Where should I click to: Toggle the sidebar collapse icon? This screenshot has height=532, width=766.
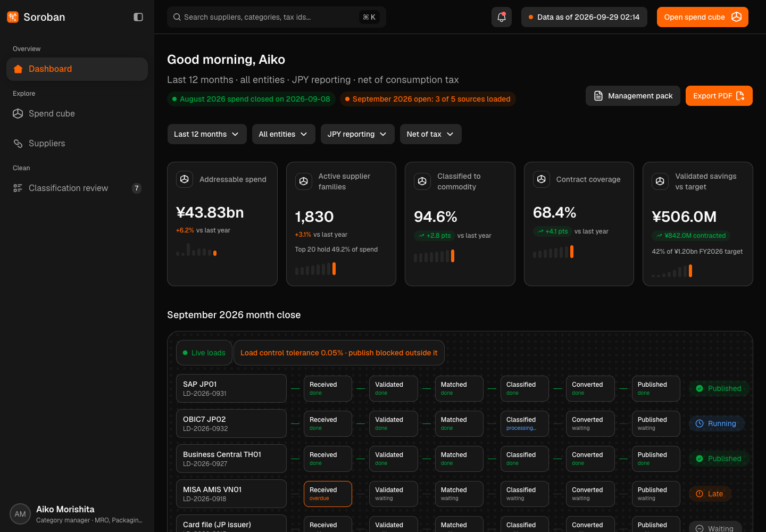138,17
